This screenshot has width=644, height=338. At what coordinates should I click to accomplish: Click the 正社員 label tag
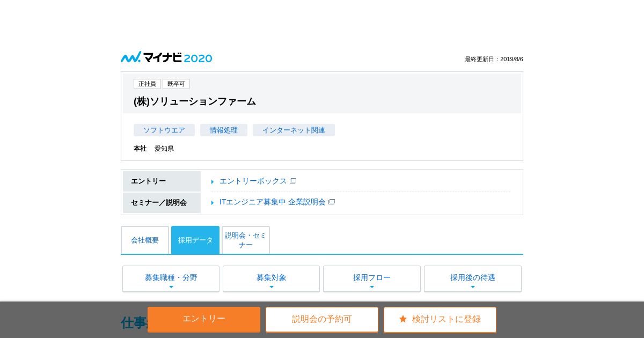point(147,84)
